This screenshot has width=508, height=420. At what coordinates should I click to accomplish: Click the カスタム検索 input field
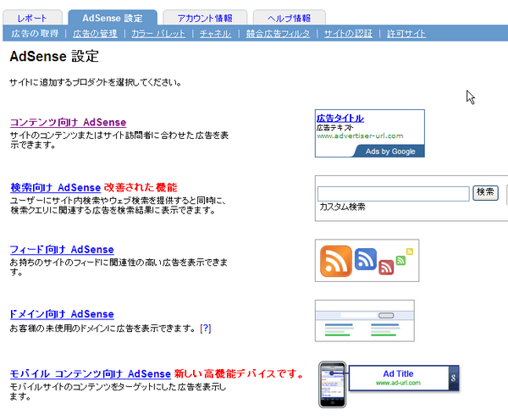pos(394,193)
